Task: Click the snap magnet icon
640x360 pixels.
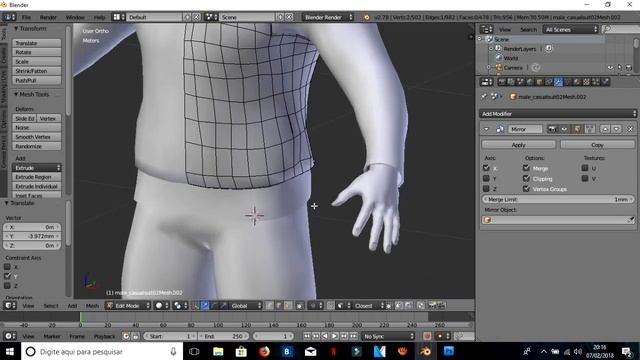Action: 331,305
